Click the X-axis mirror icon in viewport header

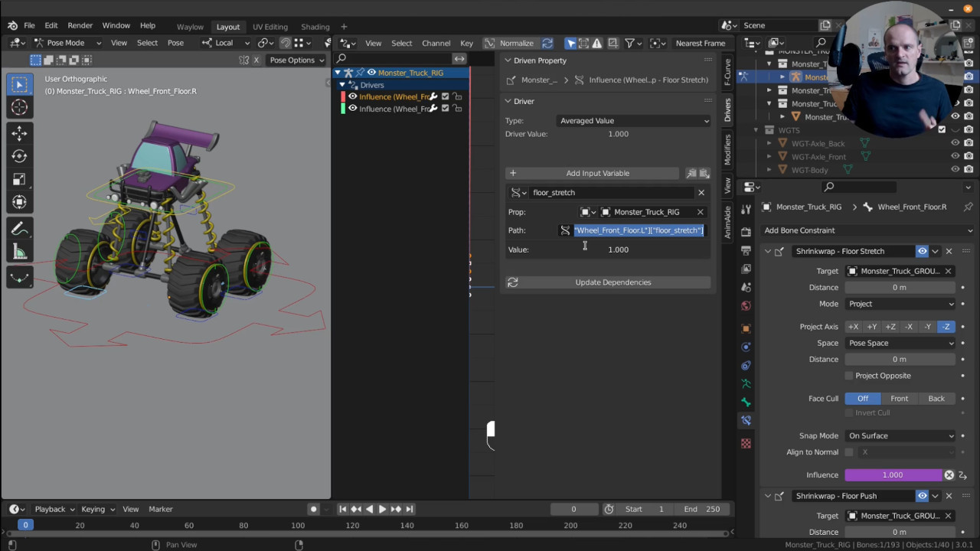[256, 60]
